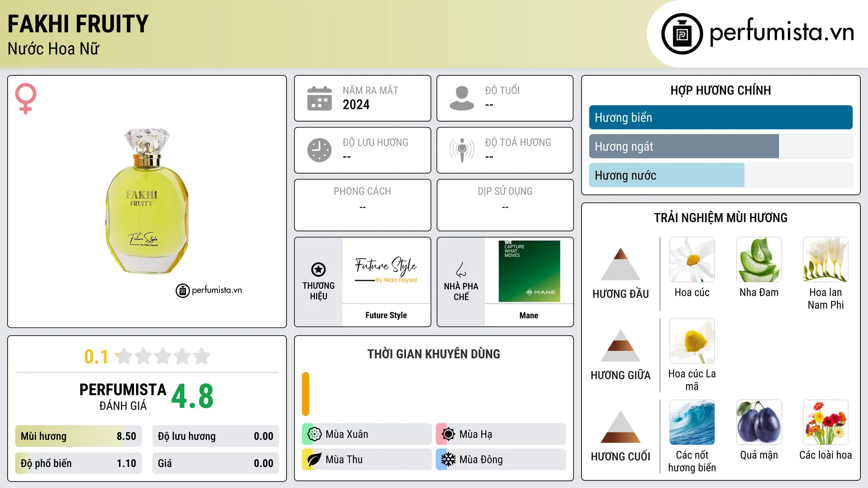Click the sillage icon beside Độ toả hương
This screenshot has width=868, height=488.
[x=462, y=150]
